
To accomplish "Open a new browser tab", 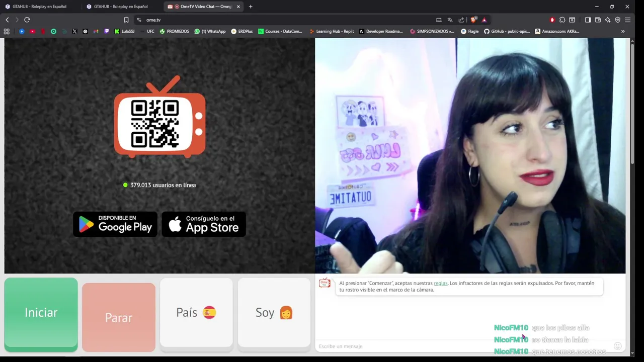I will pos(251,7).
